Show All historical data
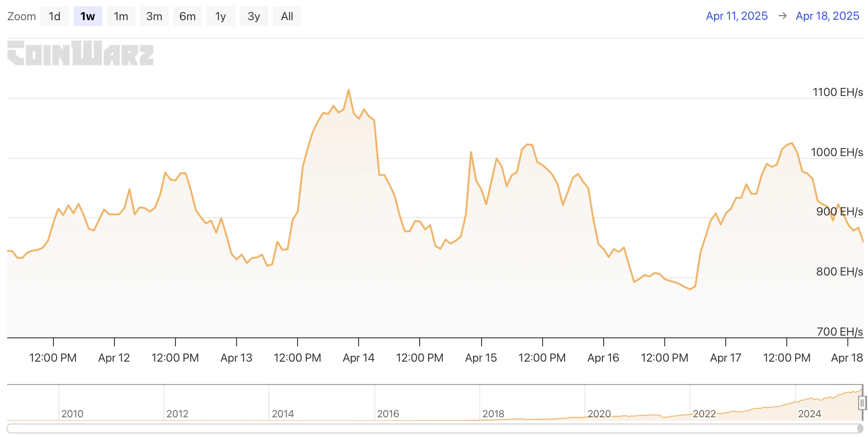Screen dimensions: 868x437 (x=287, y=17)
